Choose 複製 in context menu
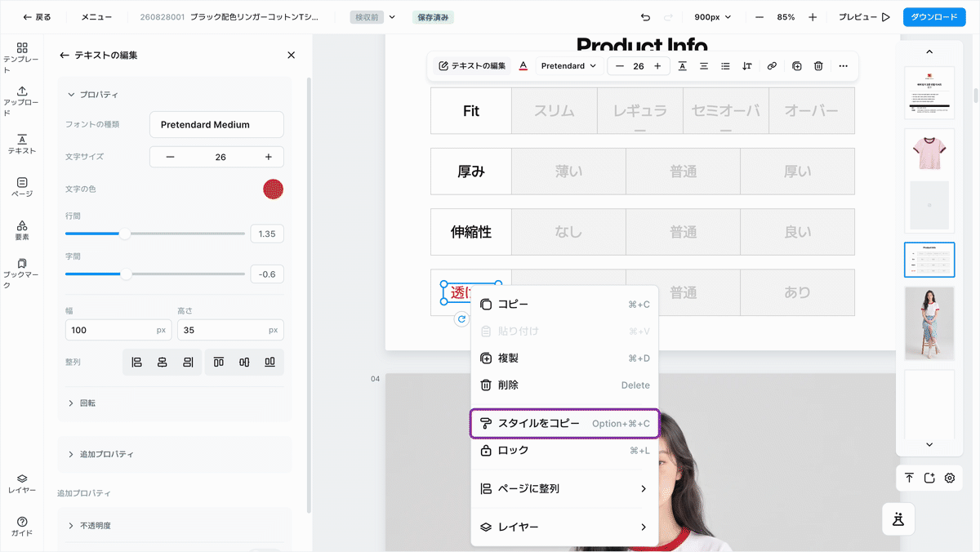This screenshot has width=980, height=552. [564, 358]
